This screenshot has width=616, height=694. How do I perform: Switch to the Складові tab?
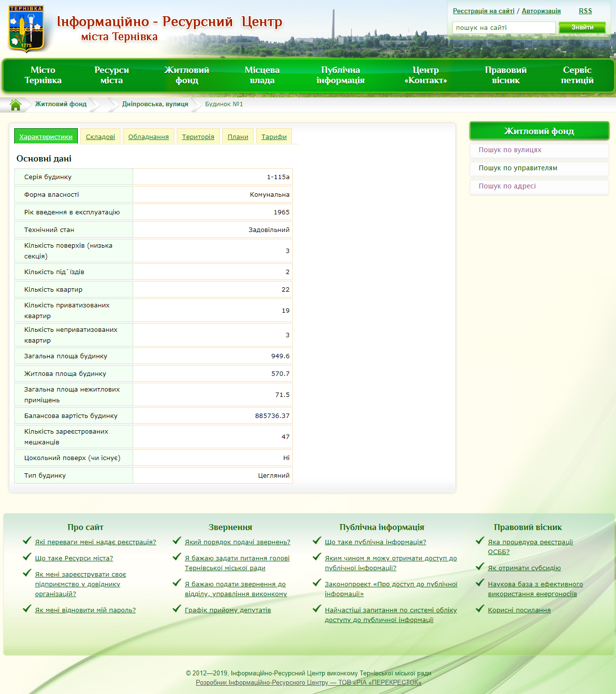click(x=100, y=137)
